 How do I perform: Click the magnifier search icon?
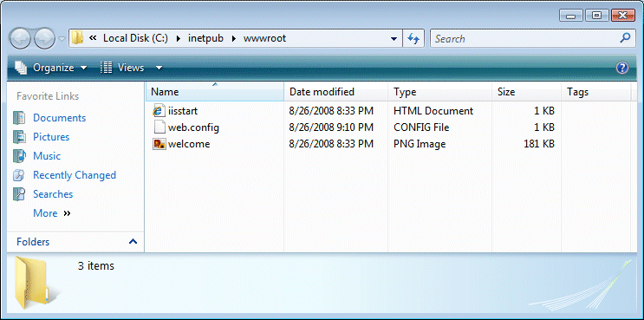click(x=625, y=38)
